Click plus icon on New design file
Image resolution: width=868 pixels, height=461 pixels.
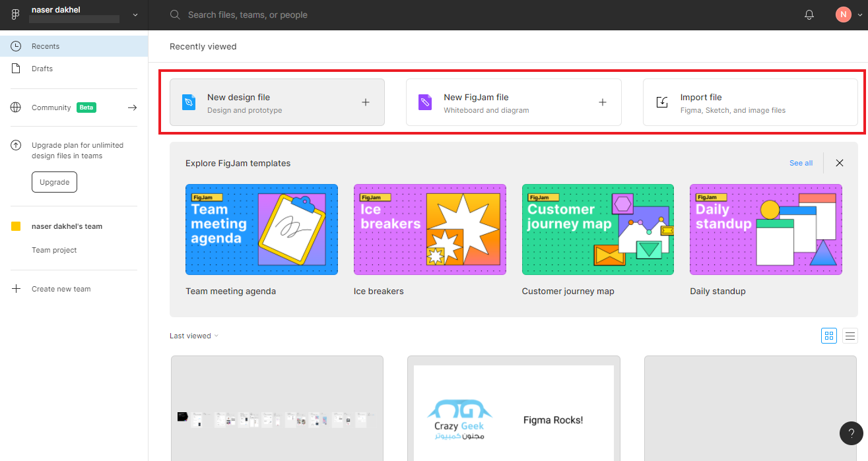tap(366, 102)
